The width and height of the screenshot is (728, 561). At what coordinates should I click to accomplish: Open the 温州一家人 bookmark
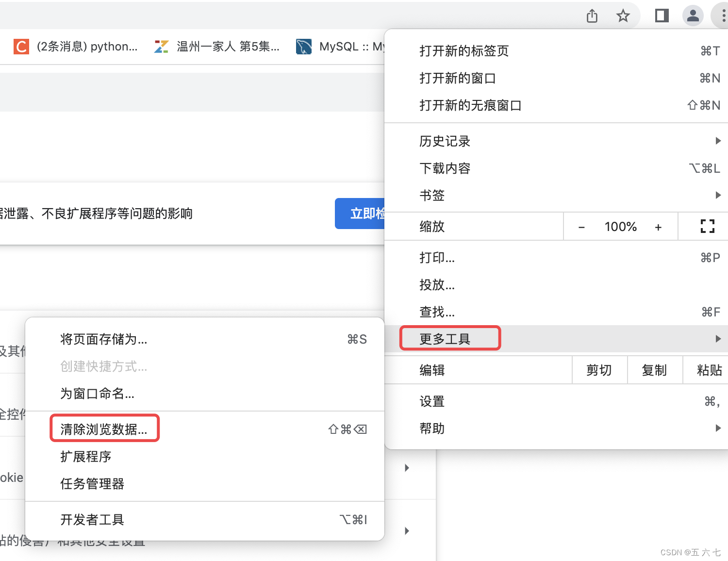[x=217, y=47]
